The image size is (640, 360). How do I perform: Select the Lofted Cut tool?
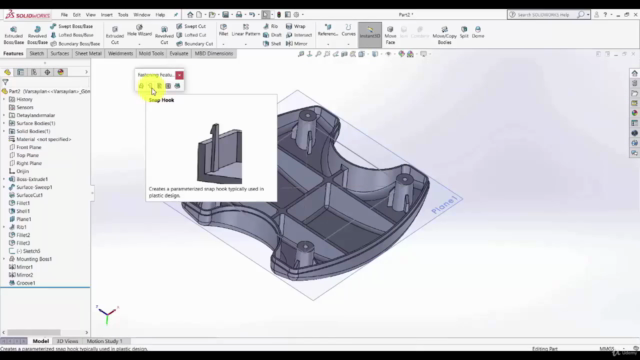(x=191, y=35)
